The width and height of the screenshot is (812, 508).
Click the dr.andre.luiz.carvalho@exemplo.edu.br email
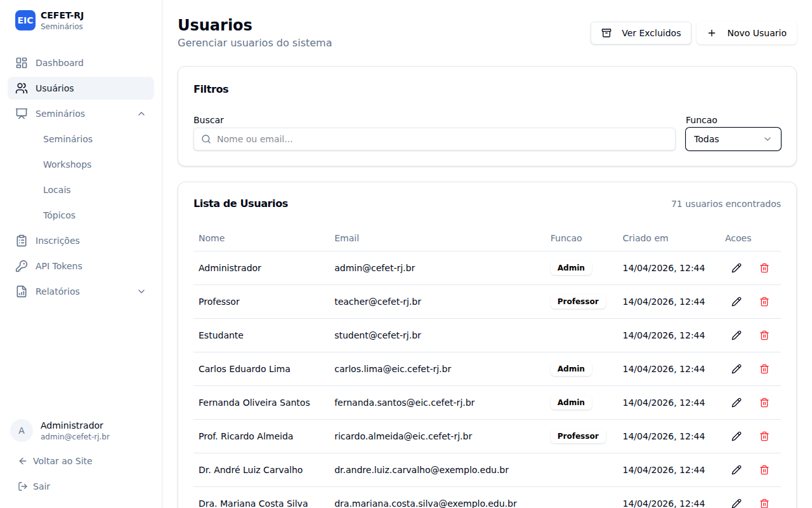[x=421, y=470]
